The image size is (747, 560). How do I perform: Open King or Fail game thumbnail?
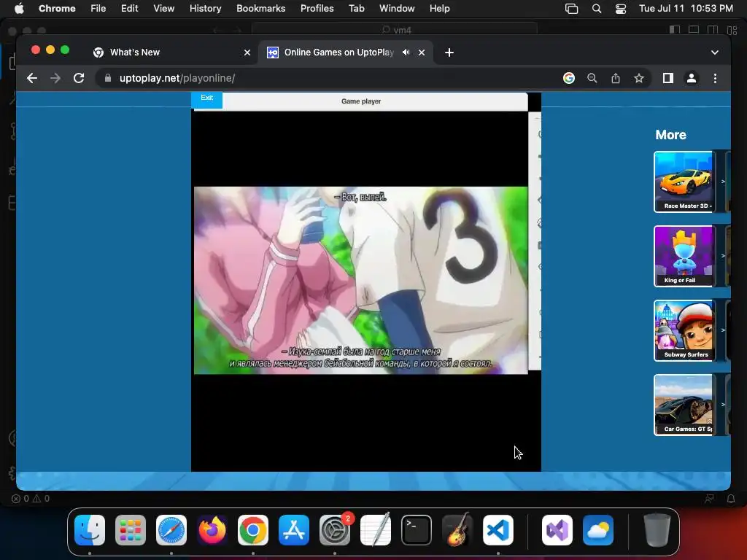684,256
